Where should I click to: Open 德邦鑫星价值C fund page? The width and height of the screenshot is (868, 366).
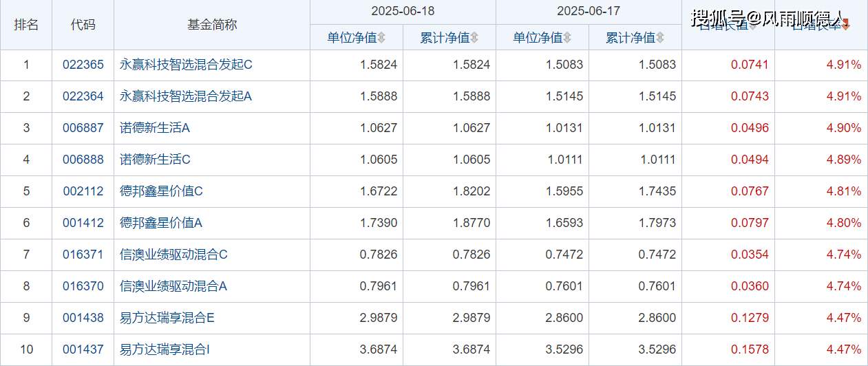point(162,191)
